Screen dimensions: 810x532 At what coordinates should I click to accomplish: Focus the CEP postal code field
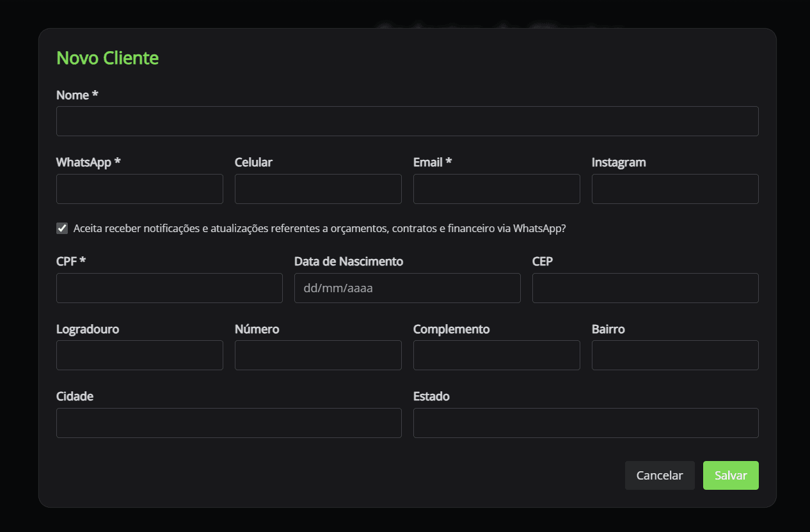tap(645, 288)
